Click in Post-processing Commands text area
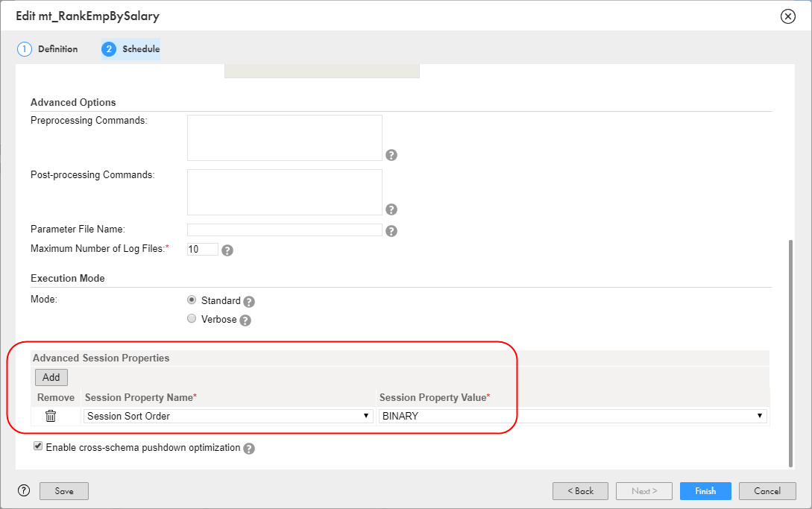 (x=285, y=192)
